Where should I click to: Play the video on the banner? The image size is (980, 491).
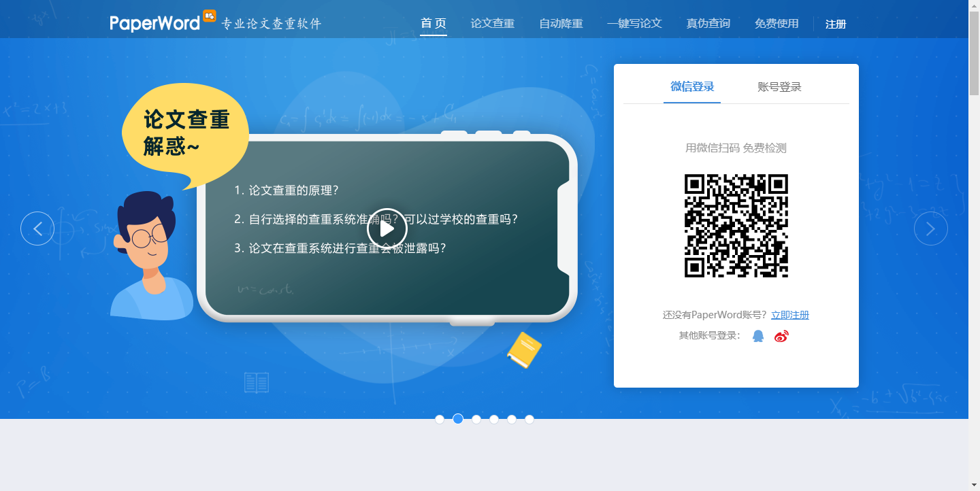pos(387,228)
